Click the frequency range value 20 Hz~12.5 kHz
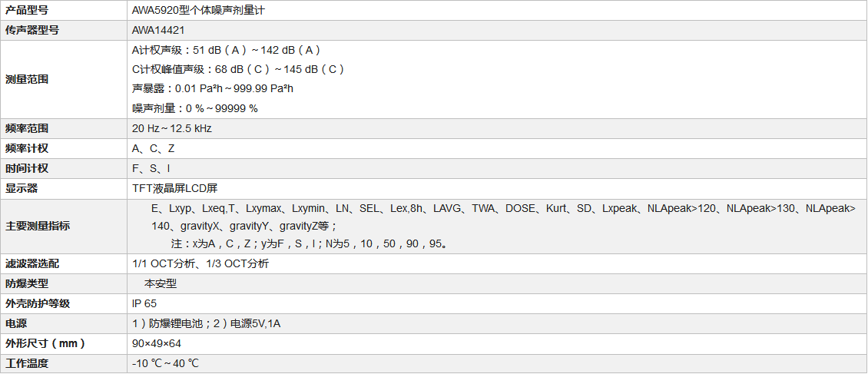Viewport: 868px width, 374px height. (x=171, y=128)
